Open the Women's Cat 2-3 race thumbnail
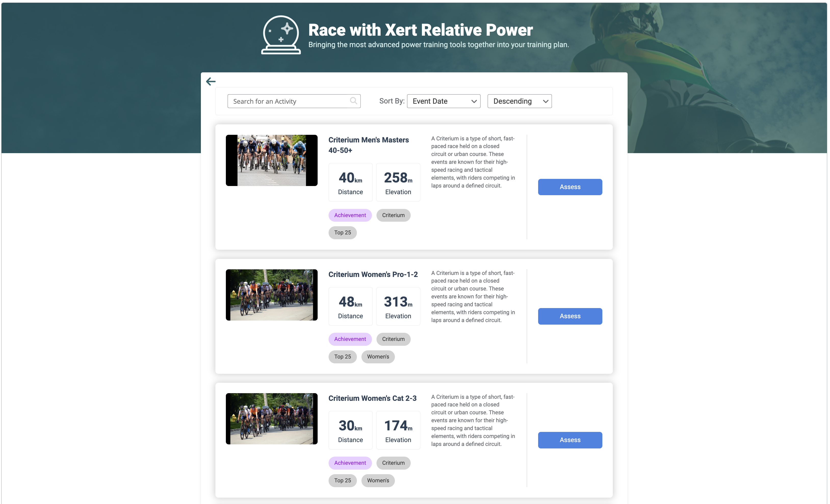This screenshot has width=830, height=504. 271,419
